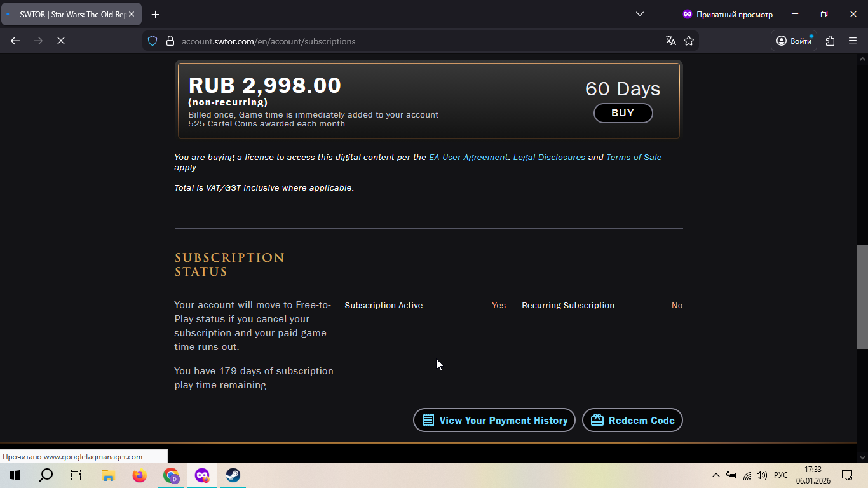Screen dimensions: 868x488
Task: Switch to Firefox private window taskbar icon
Action: point(202,475)
